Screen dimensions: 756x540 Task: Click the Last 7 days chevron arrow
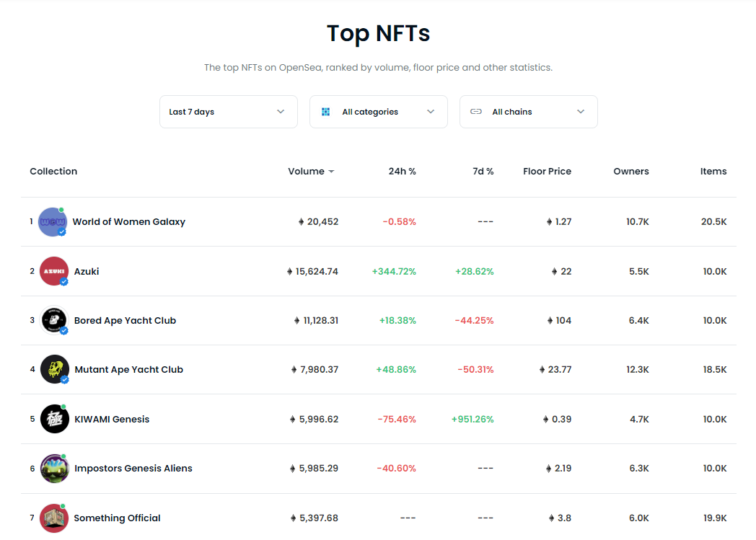tap(281, 112)
